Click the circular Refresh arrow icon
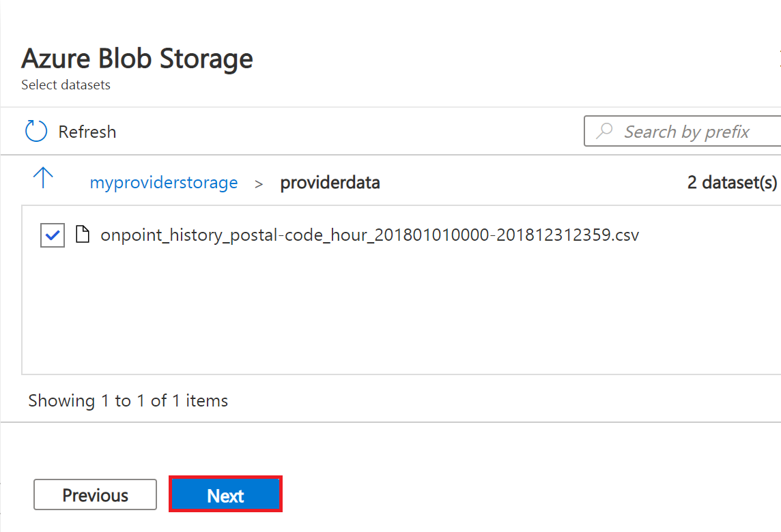Viewport: 781px width, 532px height. pyautogui.click(x=36, y=131)
